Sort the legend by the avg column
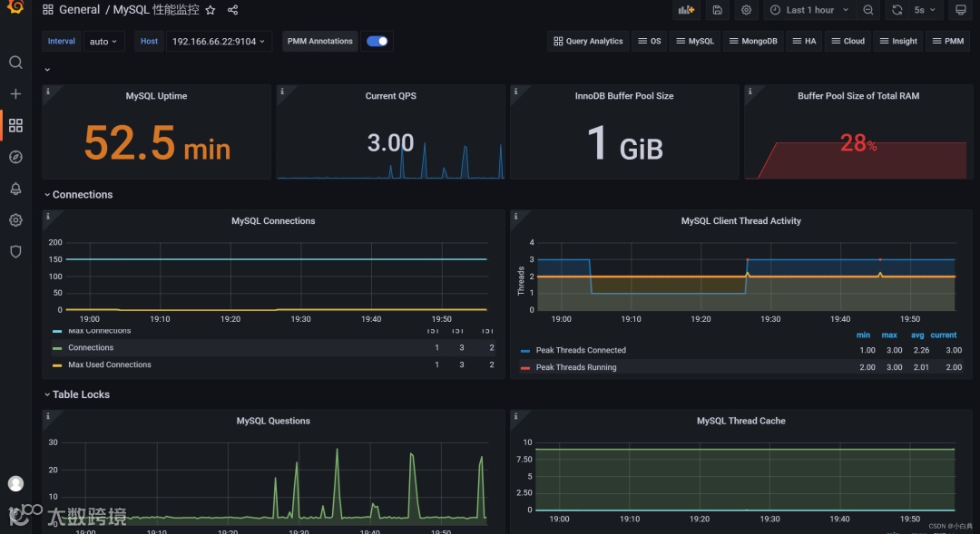980x534 pixels. [x=917, y=335]
